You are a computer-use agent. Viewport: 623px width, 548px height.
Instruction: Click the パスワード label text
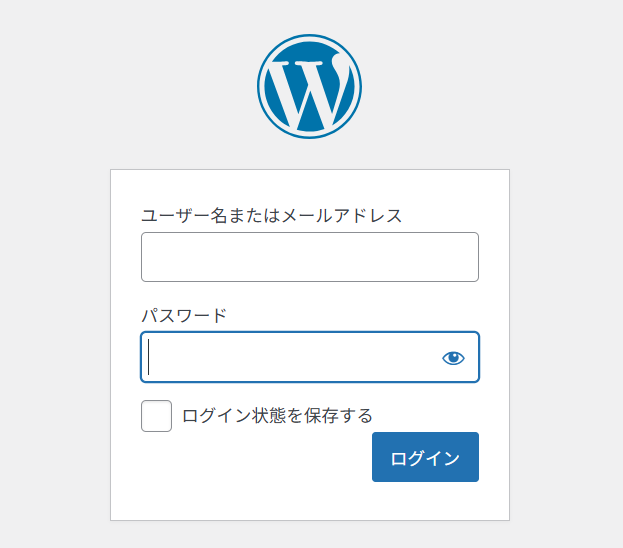pos(184,315)
